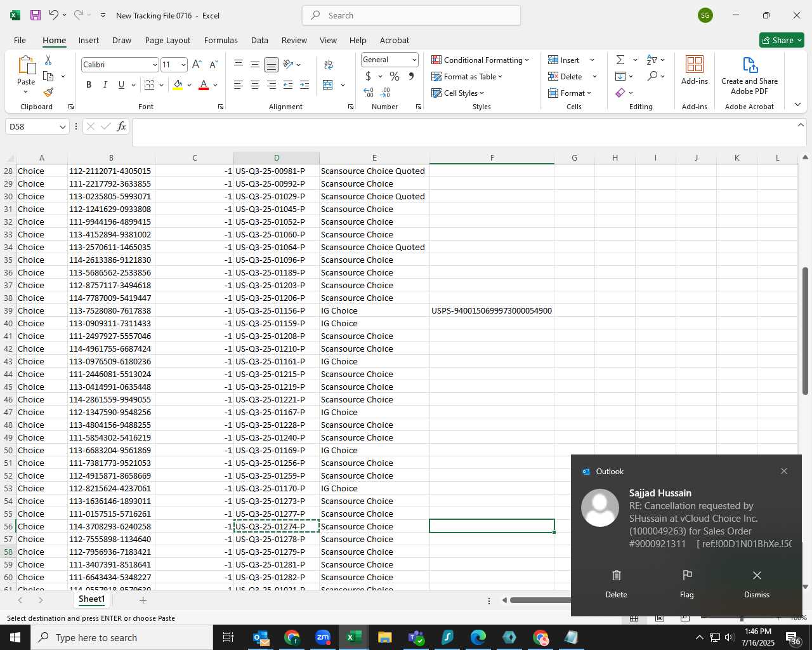
Task: Toggle Bottom Align vertical alignment
Action: tap(272, 65)
